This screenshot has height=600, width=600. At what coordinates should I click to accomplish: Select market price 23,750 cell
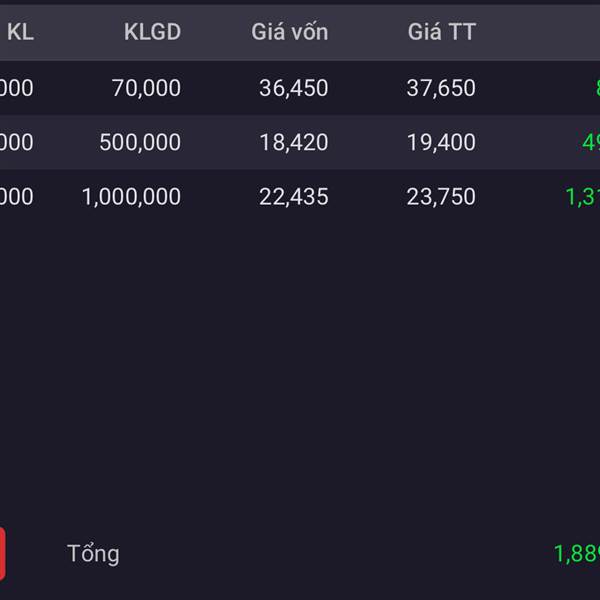441,197
